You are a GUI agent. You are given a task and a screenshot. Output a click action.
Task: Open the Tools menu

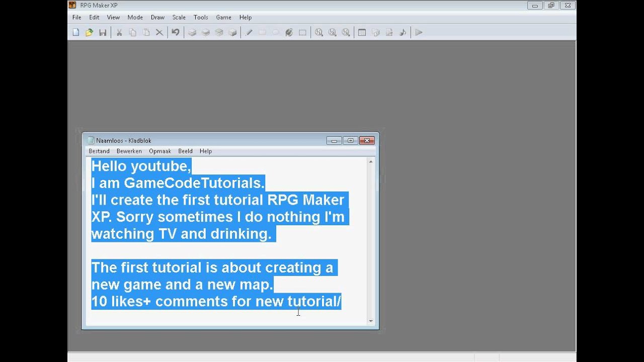click(201, 17)
